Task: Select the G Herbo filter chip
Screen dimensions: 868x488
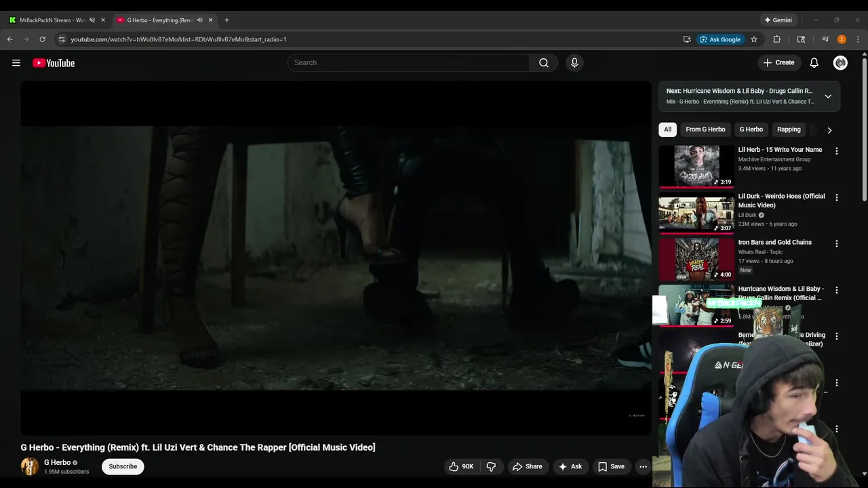Action: (x=751, y=129)
